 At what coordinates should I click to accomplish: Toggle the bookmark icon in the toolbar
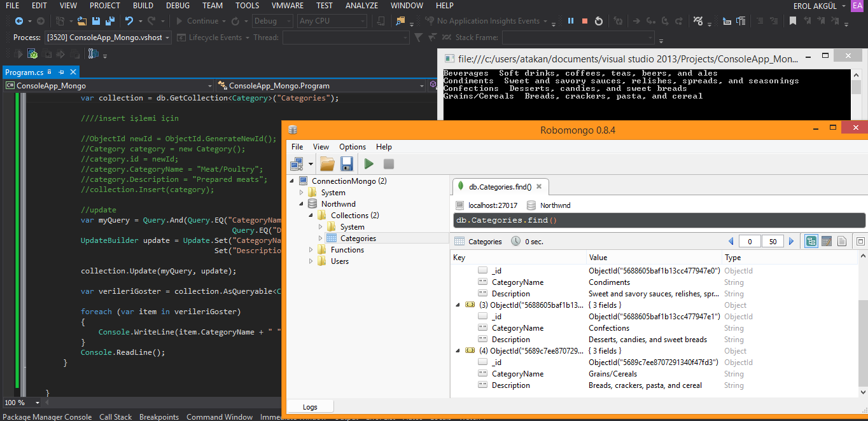point(792,21)
